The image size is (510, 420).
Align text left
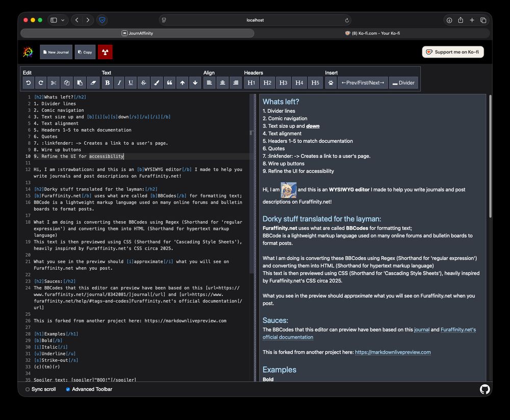(209, 83)
